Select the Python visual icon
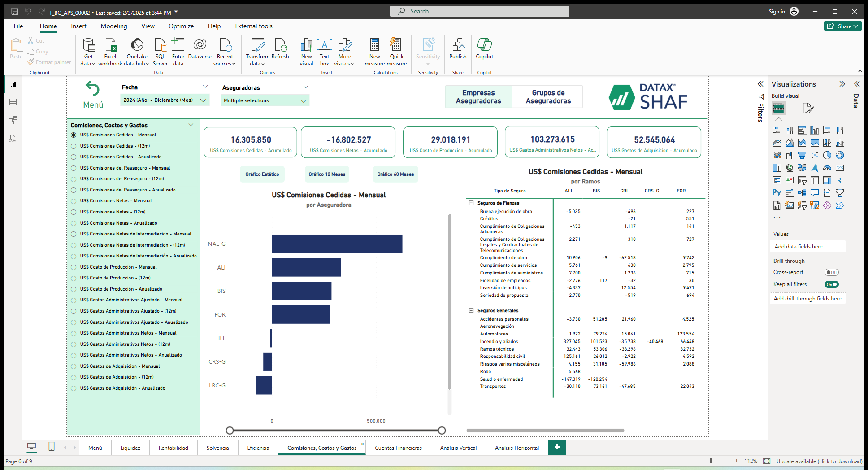Screen dimensions: 868x470 [x=776, y=192]
